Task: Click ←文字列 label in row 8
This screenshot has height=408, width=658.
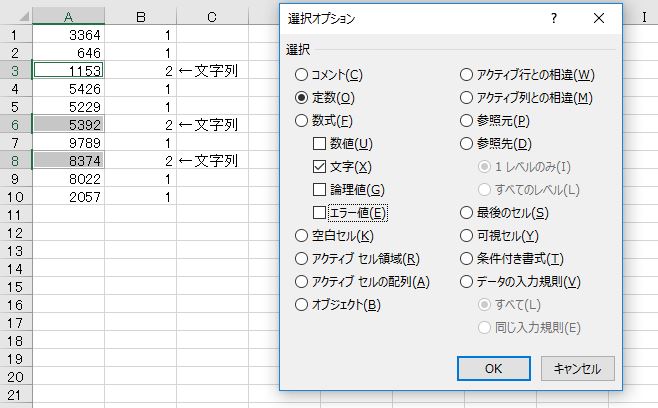Action: tap(208, 161)
